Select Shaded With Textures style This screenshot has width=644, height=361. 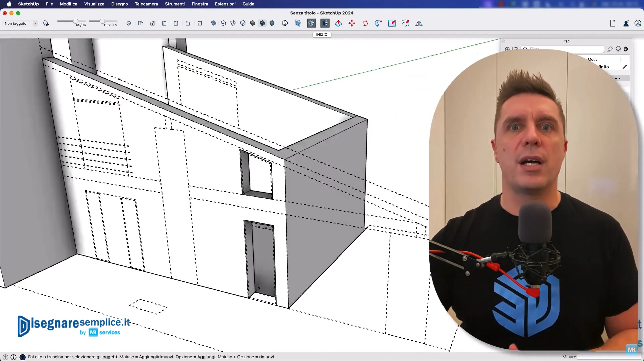pos(262,23)
